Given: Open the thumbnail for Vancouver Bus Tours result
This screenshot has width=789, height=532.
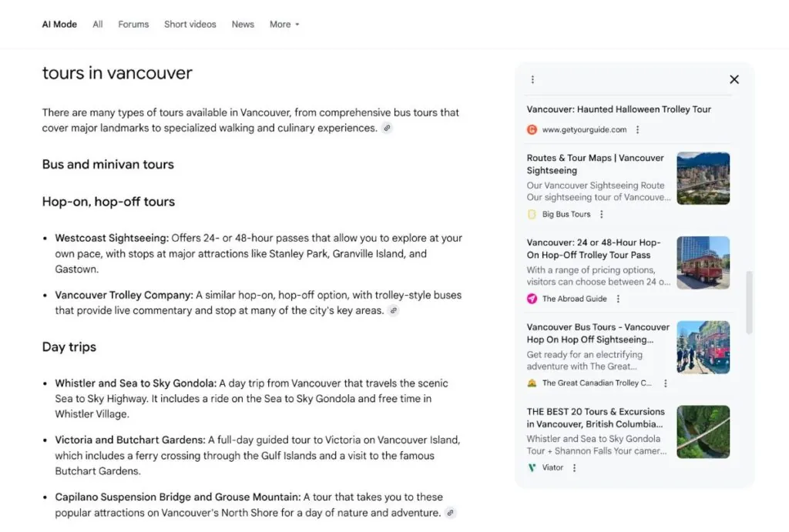Looking at the screenshot, I should (703, 347).
